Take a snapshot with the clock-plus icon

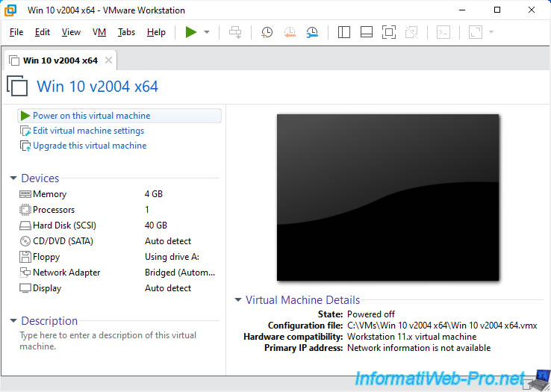coord(267,32)
